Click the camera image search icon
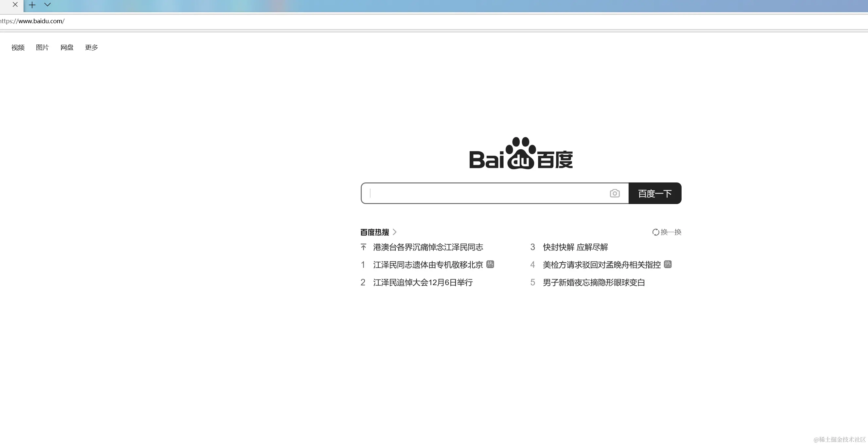Viewport: 868px width, 445px height. pos(614,193)
